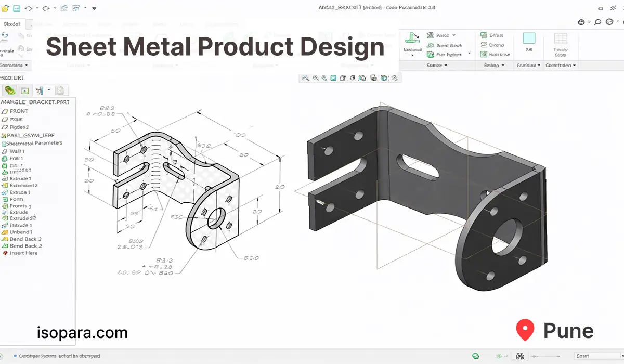Click the Open folder icon at top-left

[5, 8]
